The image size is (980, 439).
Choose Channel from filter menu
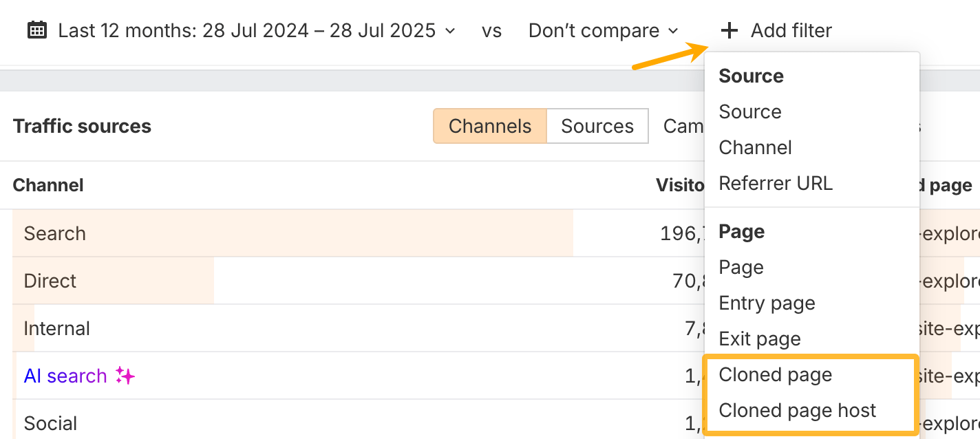pos(755,147)
